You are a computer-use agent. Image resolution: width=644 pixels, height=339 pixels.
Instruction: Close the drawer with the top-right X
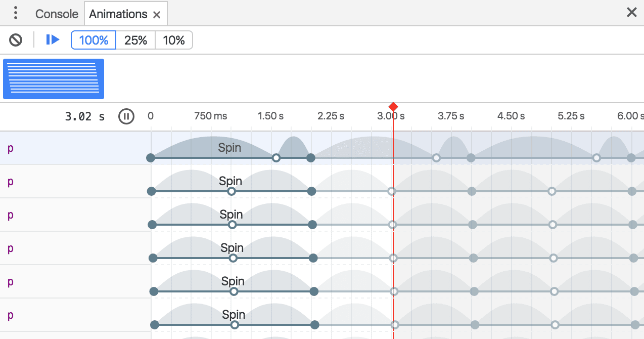(631, 13)
